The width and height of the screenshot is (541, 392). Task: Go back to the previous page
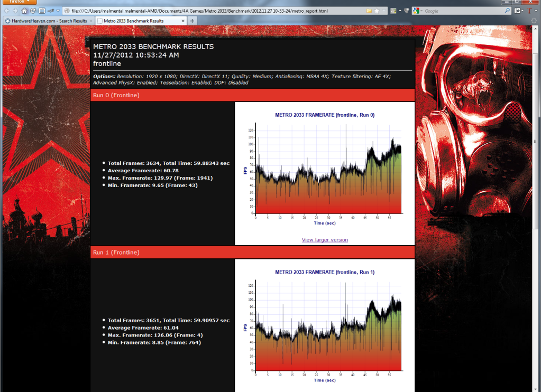coord(6,11)
